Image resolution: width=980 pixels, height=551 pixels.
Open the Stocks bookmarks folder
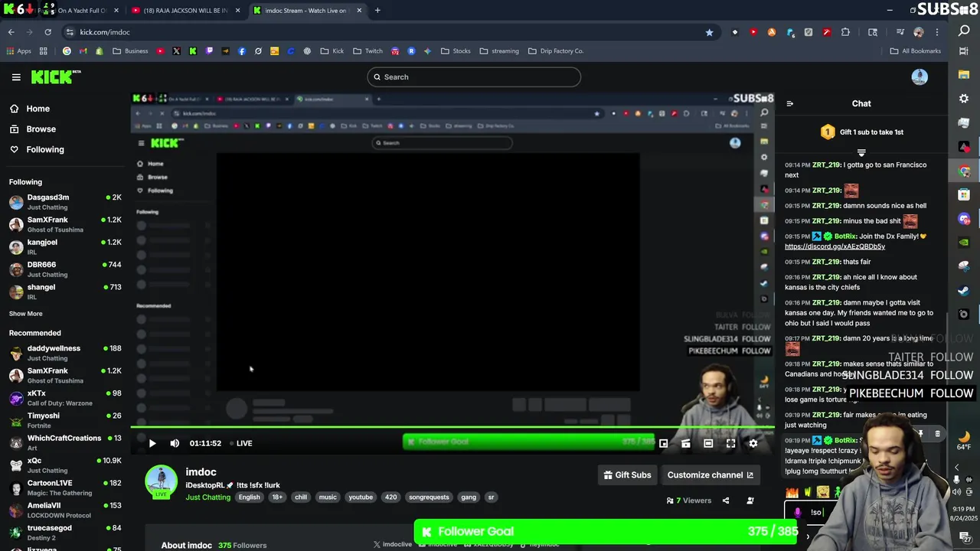point(456,51)
